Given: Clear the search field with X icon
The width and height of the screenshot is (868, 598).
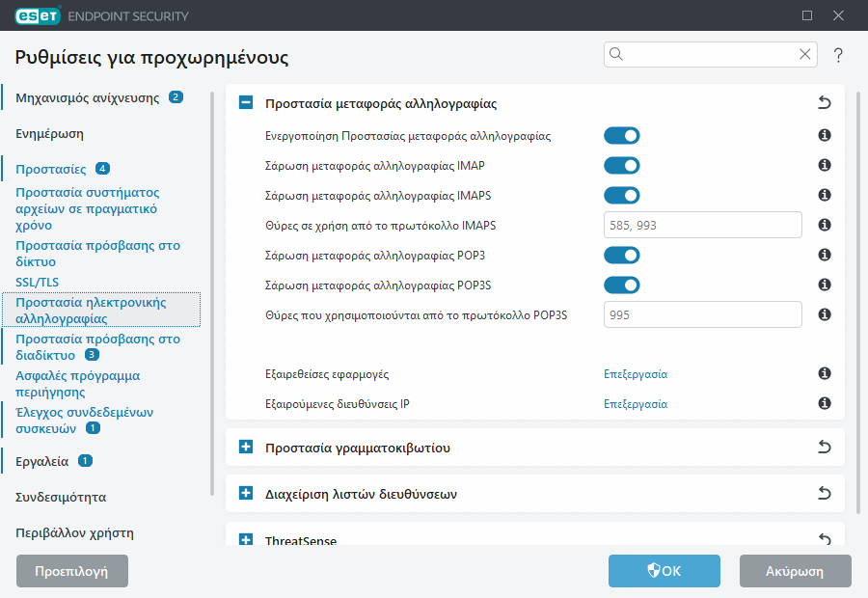Looking at the screenshot, I should 805,54.
